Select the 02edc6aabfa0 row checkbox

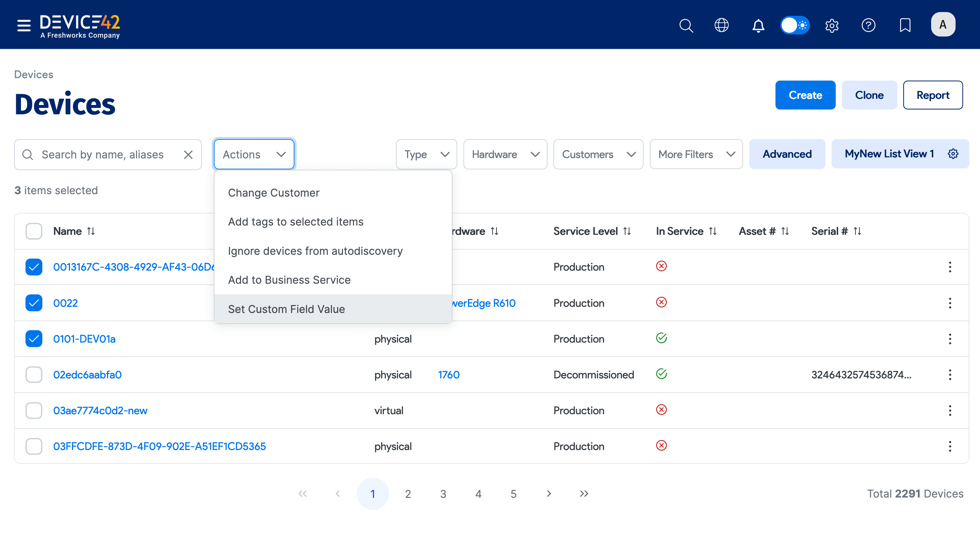click(34, 374)
